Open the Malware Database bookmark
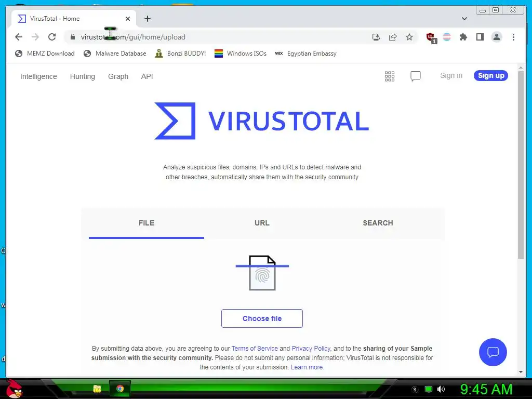The width and height of the screenshot is (532, 399). pyautogui.click(x=115, y=54)
